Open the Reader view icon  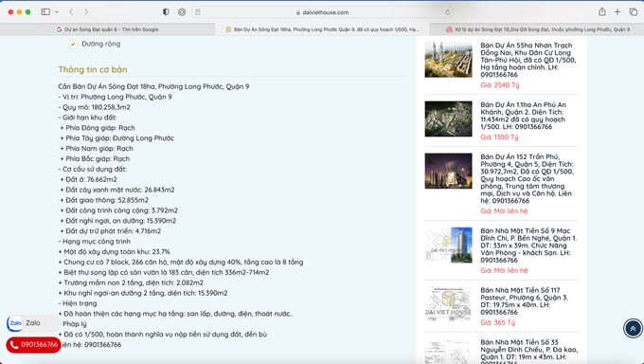coord(198,12)
